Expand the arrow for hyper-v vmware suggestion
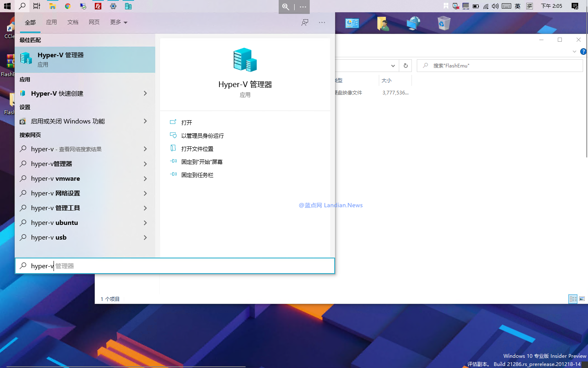The image size is (588, 368). coord(145,179)
